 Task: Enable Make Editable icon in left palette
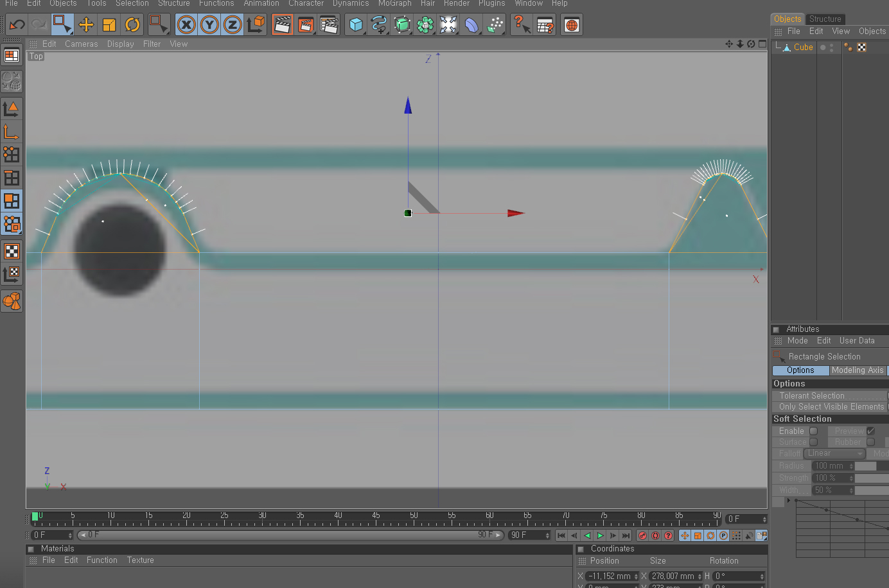point(12,82)
